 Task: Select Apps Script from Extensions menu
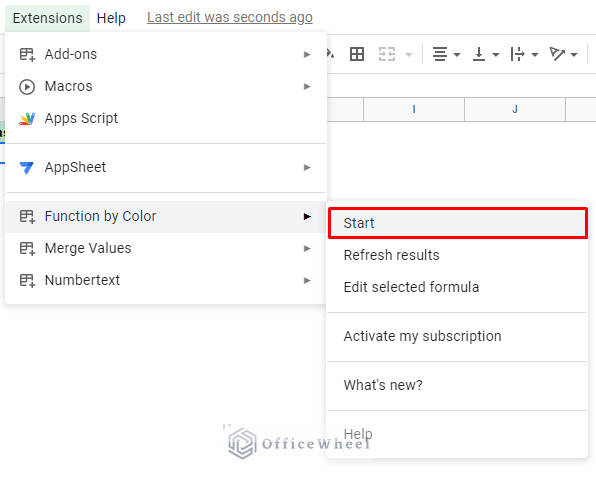coord(166,118)
